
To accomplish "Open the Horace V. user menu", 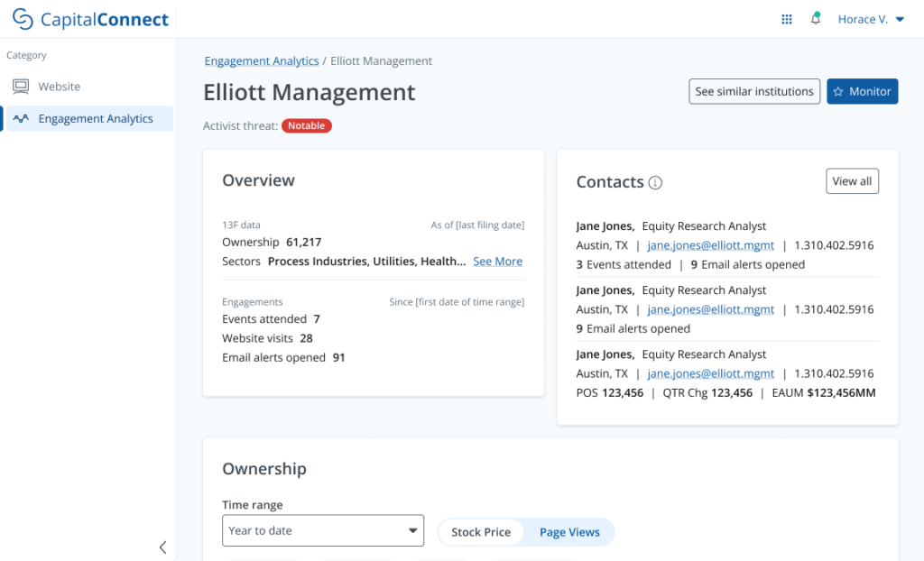I will (x=871, y=19).
